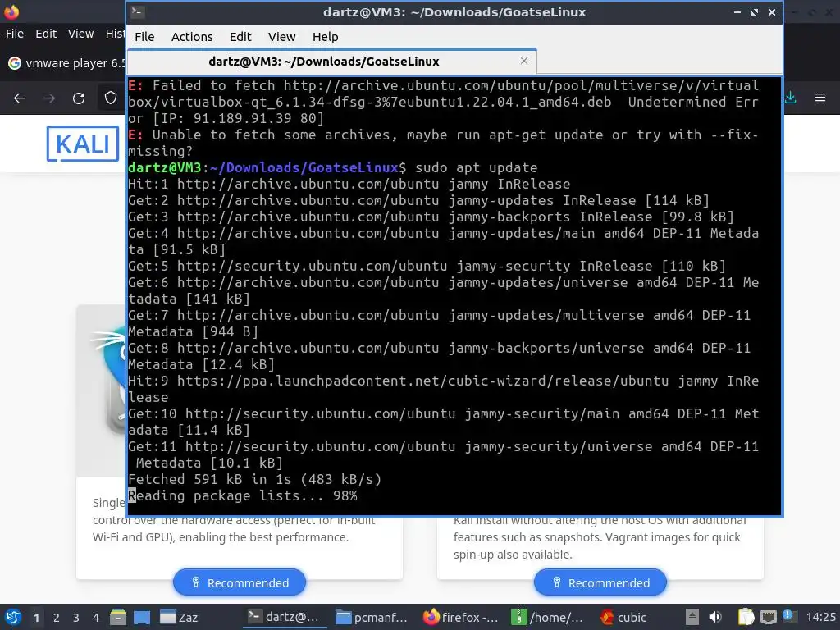Reload the page in Firefox
Image resolution: width=840 pixels, height=630 pixels.
pos(79,98)
